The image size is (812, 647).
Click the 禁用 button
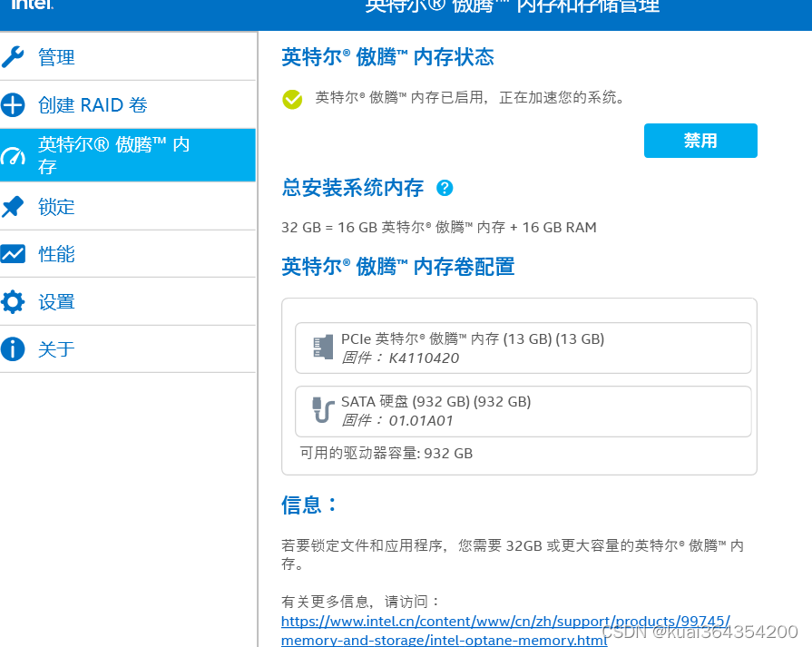click(x=700, y=141)
